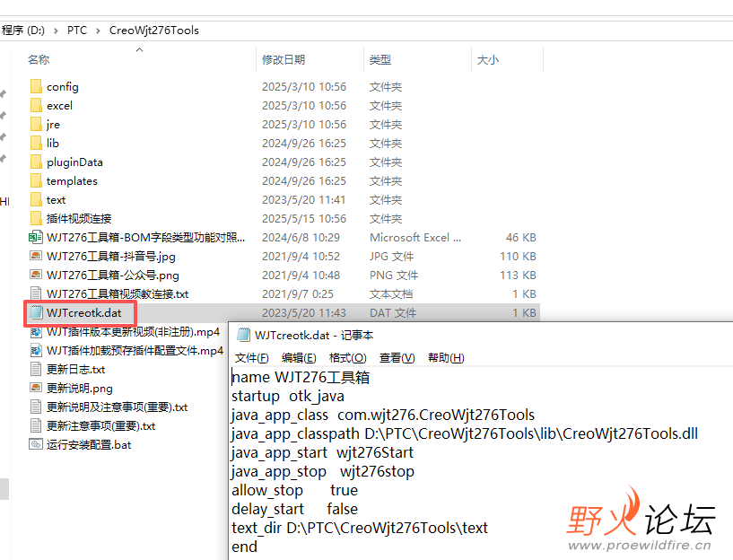The height and width of the screenshot is (560, 733).
Task: Sort files by 修改日期 column header
Action: coord(284,60)
